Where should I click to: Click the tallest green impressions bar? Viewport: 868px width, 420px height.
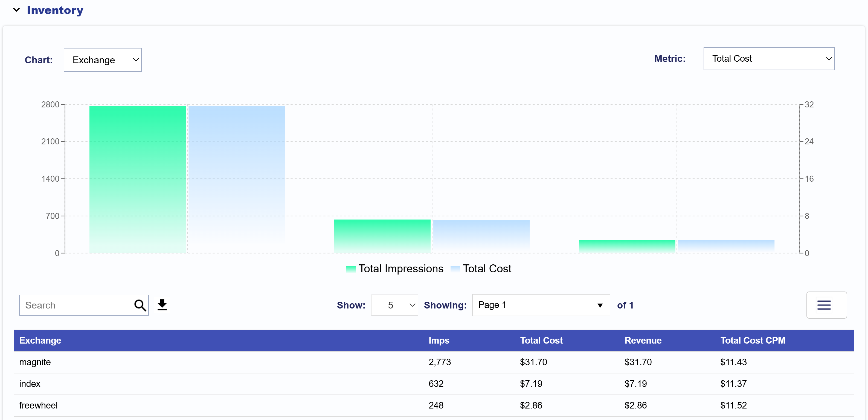138,179
